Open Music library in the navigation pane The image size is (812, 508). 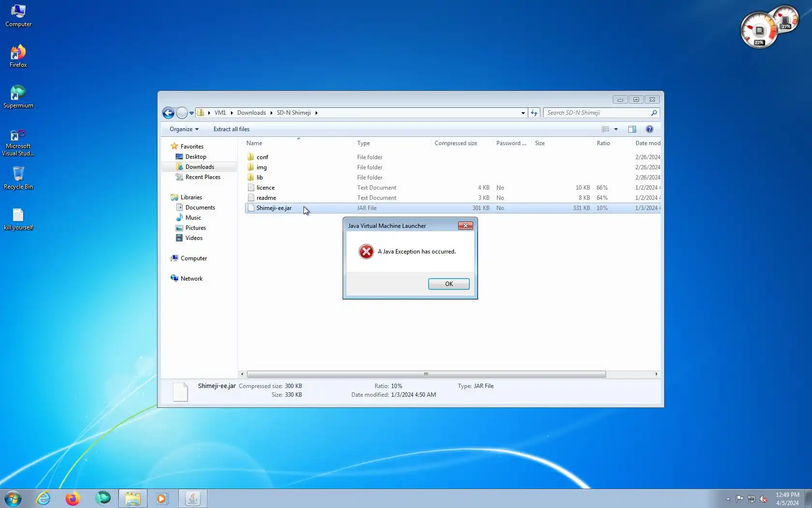tap(193, 218)
